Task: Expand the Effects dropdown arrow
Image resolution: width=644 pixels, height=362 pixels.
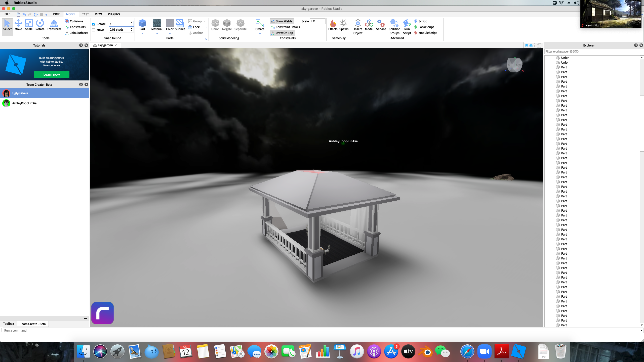Action: [333, 34]
